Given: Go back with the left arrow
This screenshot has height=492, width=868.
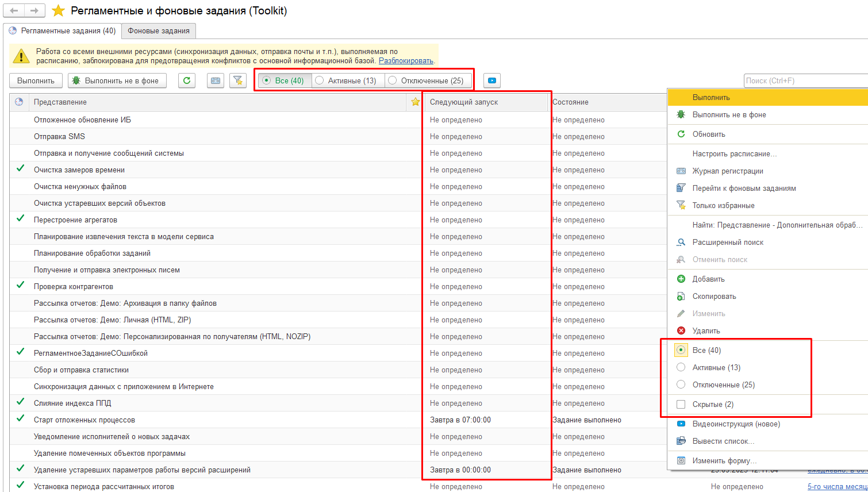Looking at the screenshot, I should 14,11.
